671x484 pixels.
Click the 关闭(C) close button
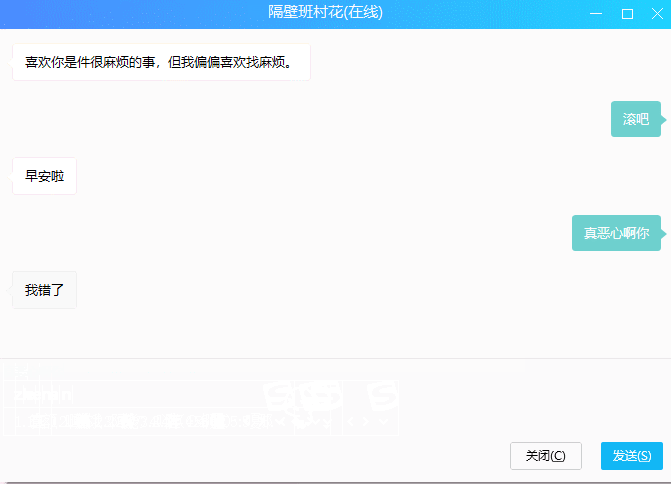coord(545,455)
